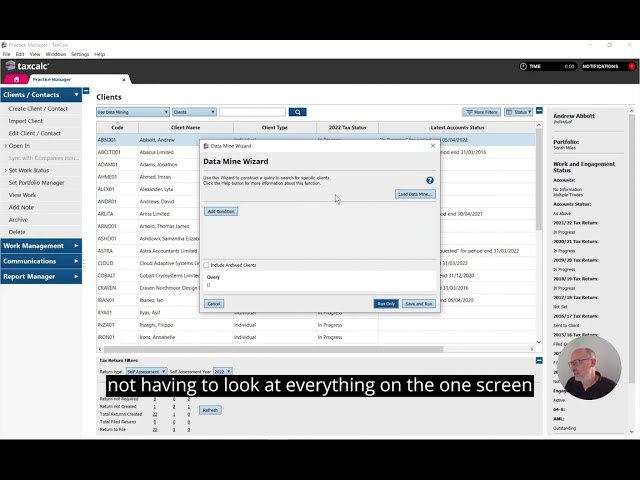Viewport: 640px width, 480px height.
Task: Tick the Include Archived Clients checkbox
Action: point(206,265)
